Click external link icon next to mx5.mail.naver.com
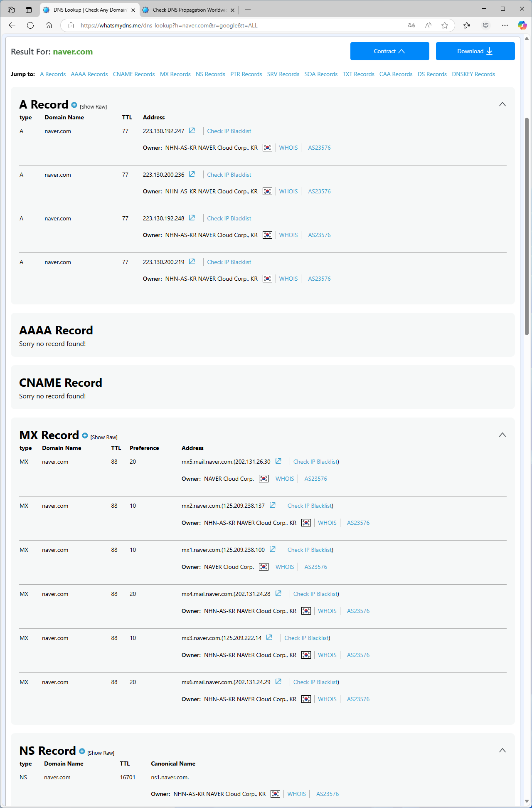 click(278, 461)
